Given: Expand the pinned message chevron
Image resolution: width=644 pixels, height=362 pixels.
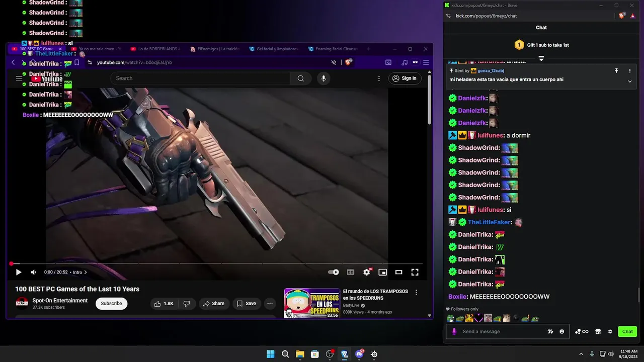Looking at the screenshot, I should pyautogui.click(x=629, y=81).
